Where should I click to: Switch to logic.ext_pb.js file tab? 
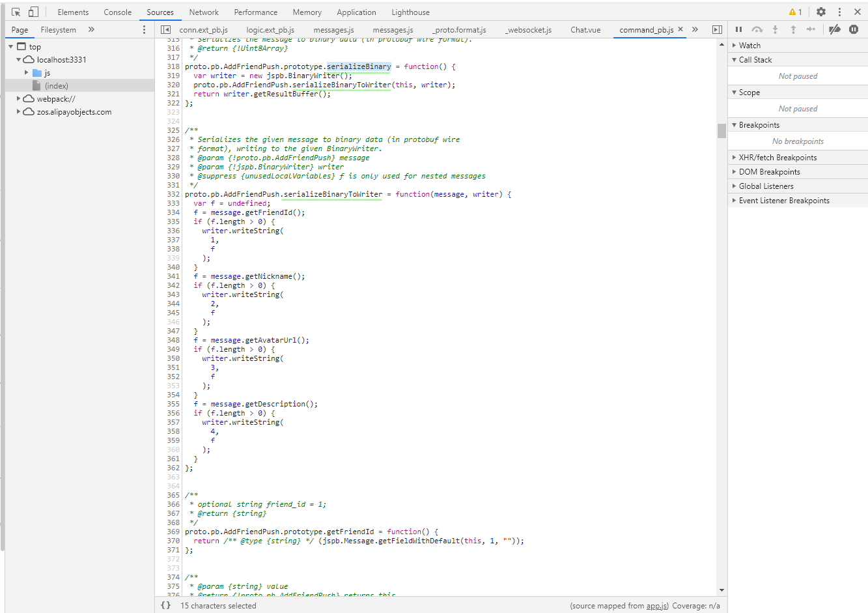pyautogui.click(x=270, y=30)
